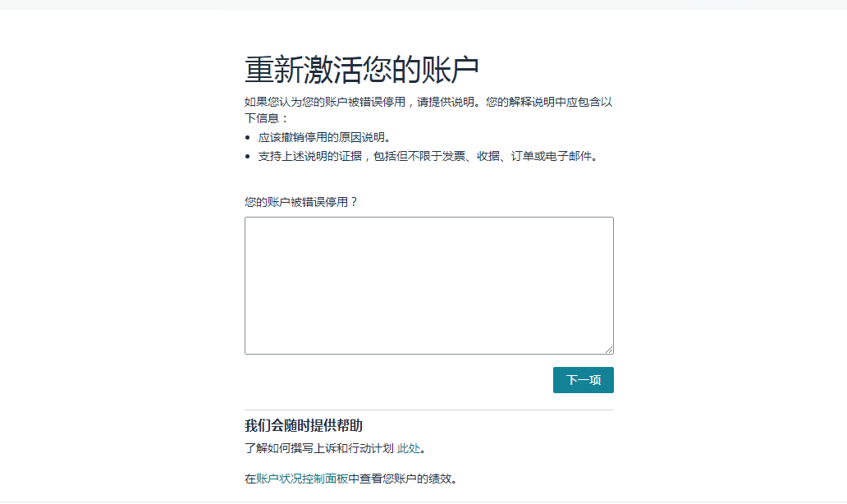Click the heading 我们会随时提供帮助

pos(304,425)
